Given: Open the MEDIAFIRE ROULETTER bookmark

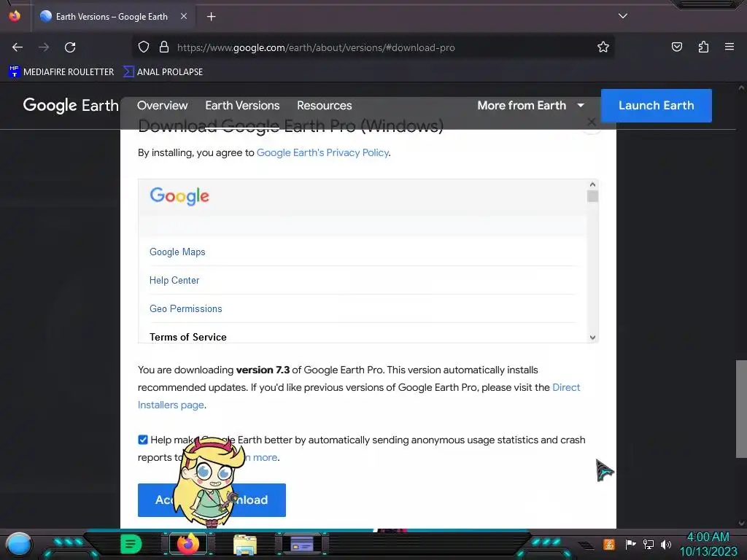Looking at the screenshot, I should coord(61,72).
